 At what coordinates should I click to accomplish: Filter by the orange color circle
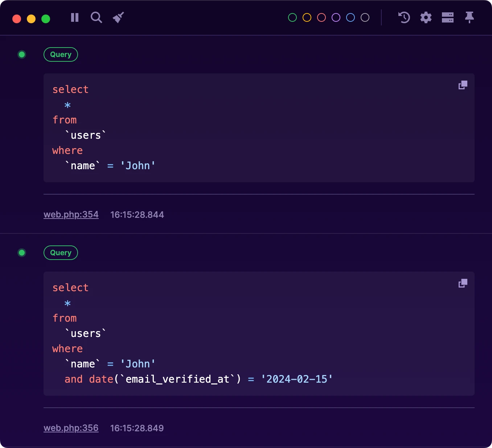[307, 17]
